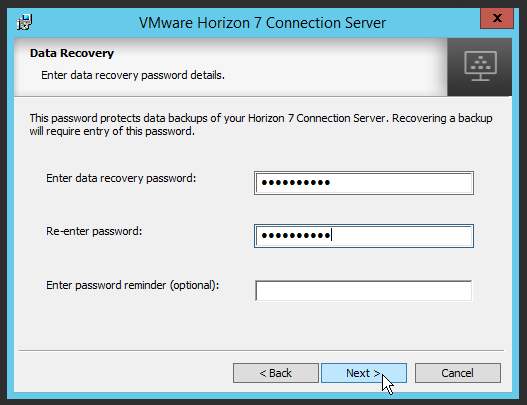Click the Data Recovery heading
Image resolution: width=527 pixels, height=405 pixels.
click(72, 53)
